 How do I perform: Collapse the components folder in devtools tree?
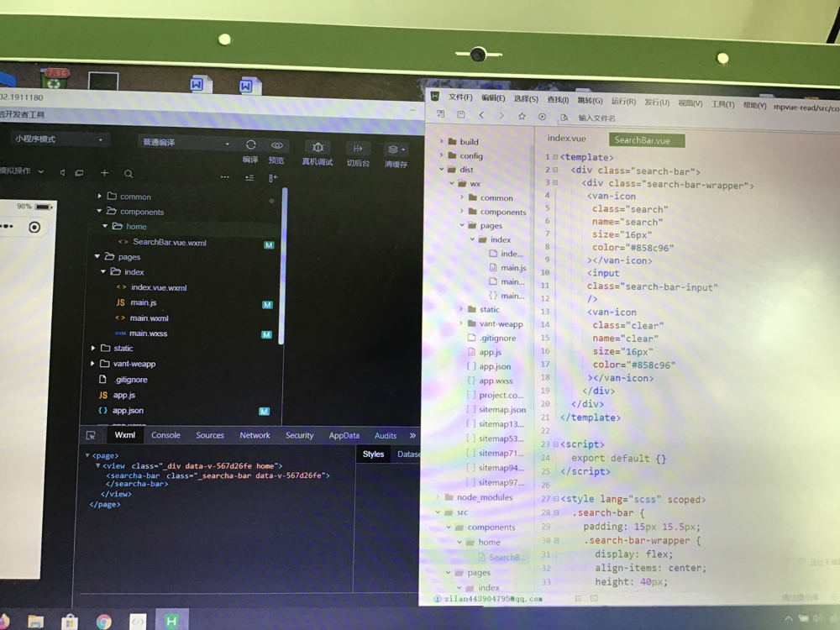coord(99,211)
